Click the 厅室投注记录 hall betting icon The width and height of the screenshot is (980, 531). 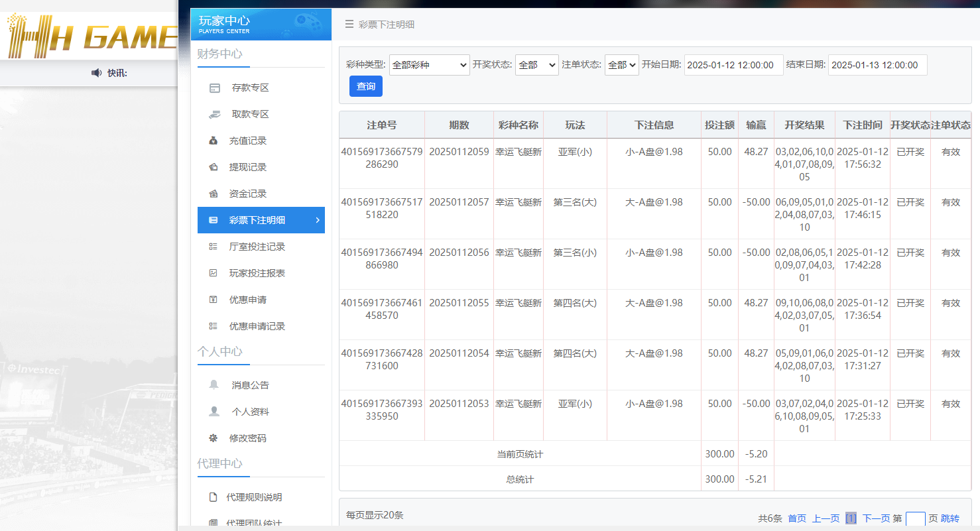(214, 246)
